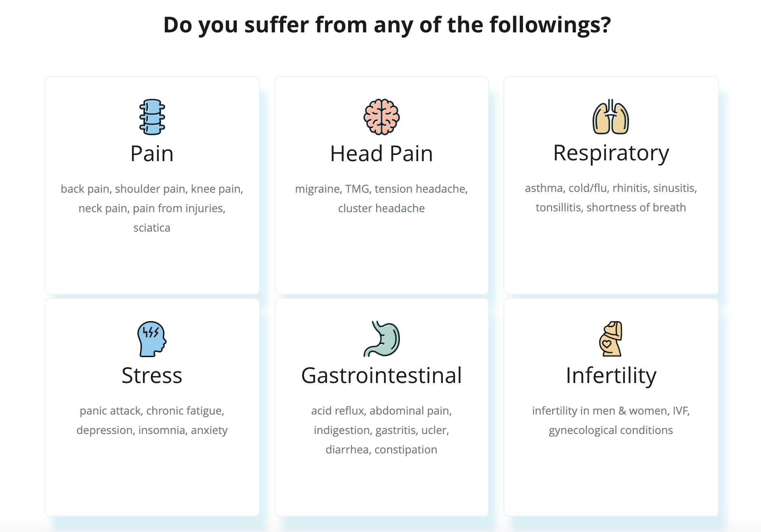
Task: Click the back pain, shoulder pain description text
Action: tap(152, 208)
